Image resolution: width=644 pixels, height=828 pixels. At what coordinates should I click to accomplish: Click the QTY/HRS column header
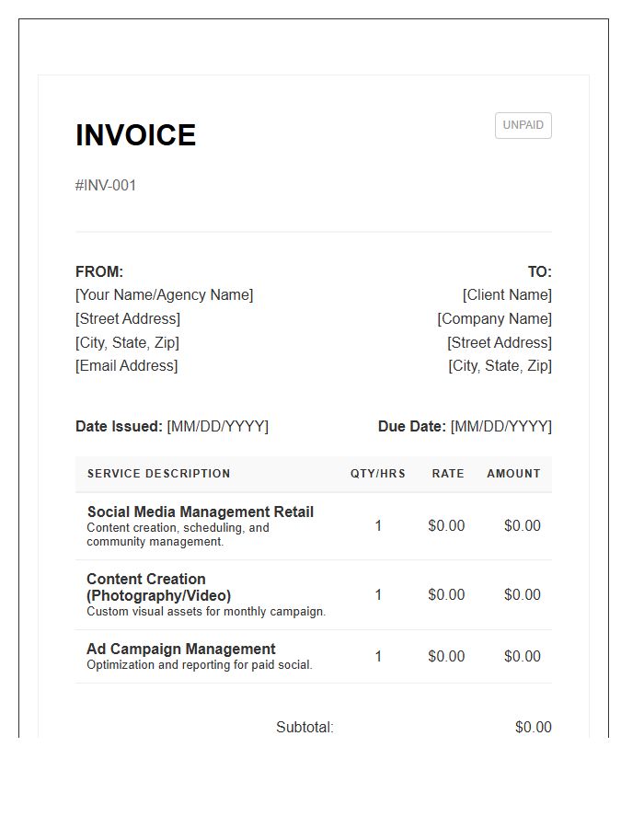378,474
